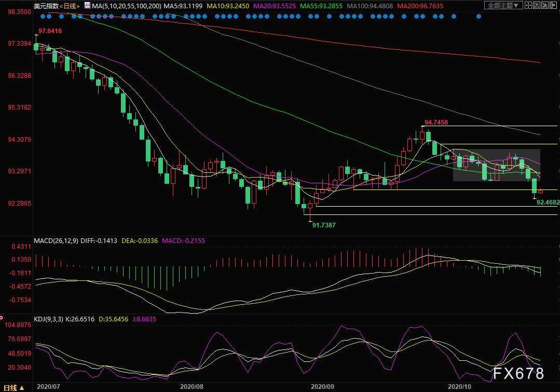Click the 94.3076 price axis label

pos(20,139)
